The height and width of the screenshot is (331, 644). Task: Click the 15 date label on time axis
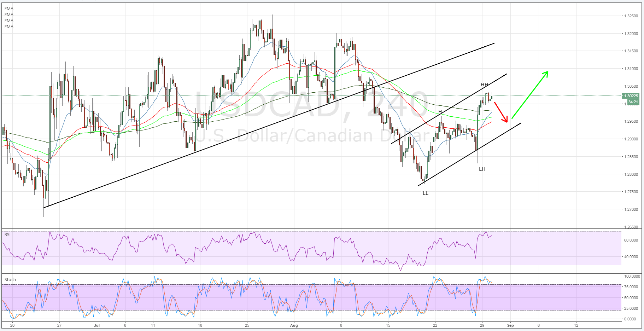(x=388, y=325)
